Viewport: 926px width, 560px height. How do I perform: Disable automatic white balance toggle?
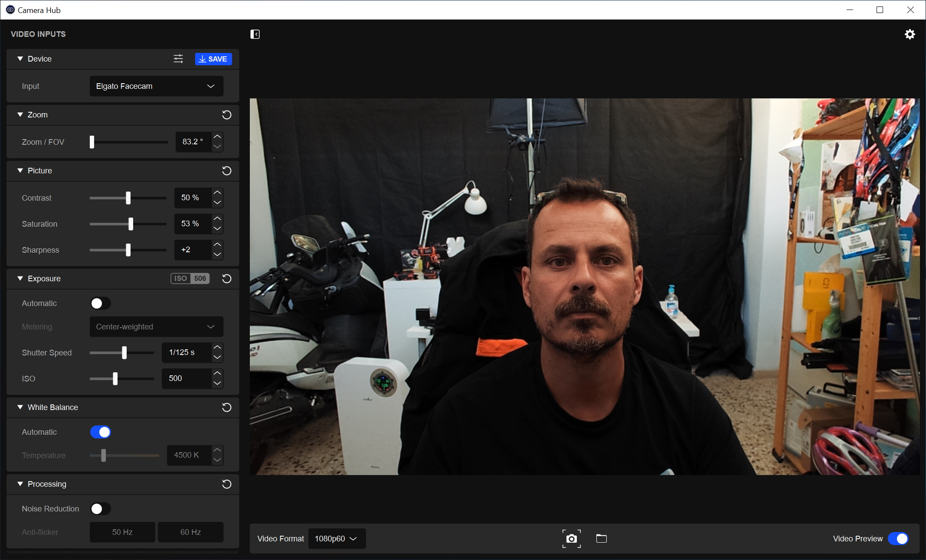click(x=100, y=432)
